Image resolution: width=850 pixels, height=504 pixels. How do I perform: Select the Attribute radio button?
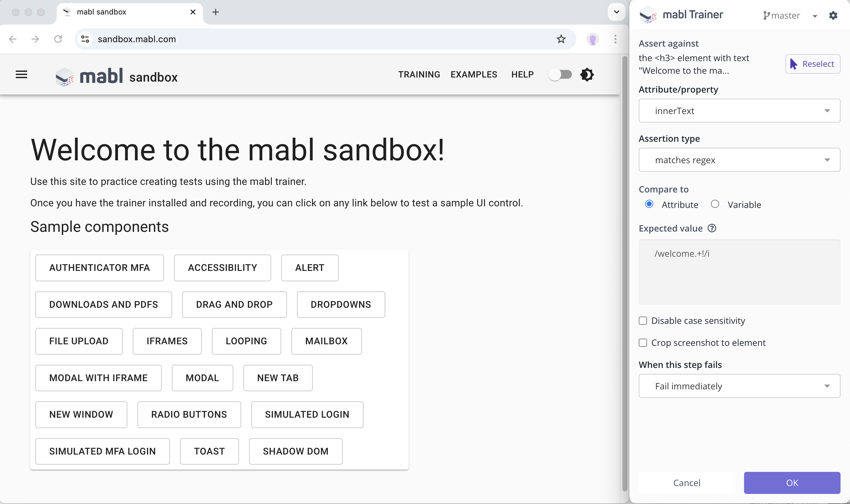649,204
